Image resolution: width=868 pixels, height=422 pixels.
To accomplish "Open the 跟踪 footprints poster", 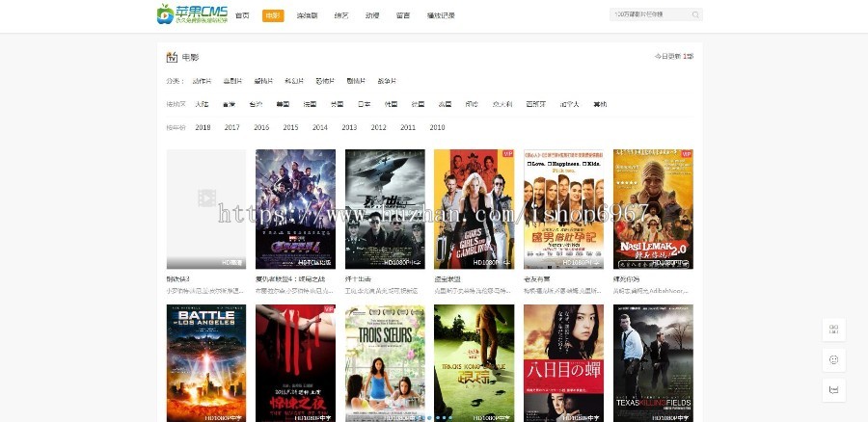I will coord(474,363).
